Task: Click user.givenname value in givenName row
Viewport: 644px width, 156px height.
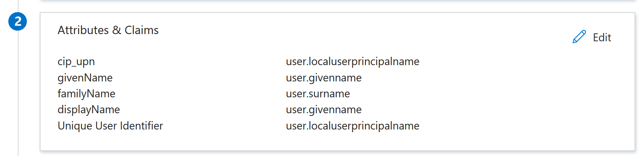Action: click(x=324, y=78)
